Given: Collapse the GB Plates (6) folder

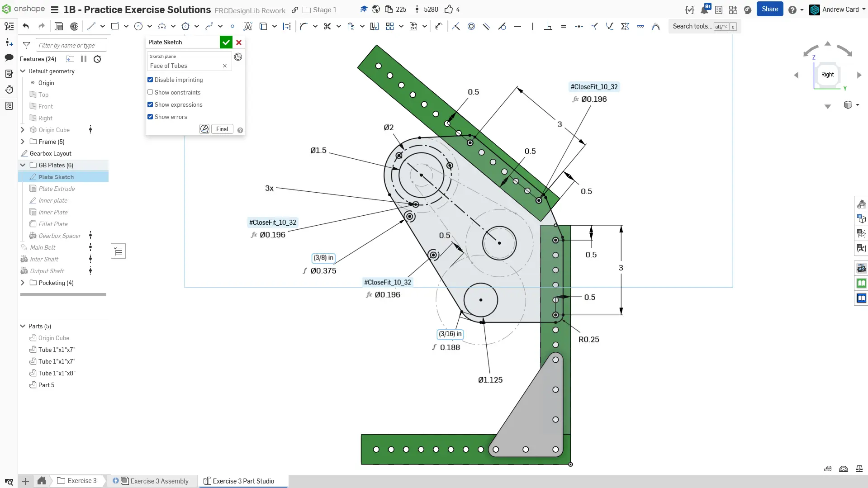Looking at the screenshot, I should (x=23, y=165).
